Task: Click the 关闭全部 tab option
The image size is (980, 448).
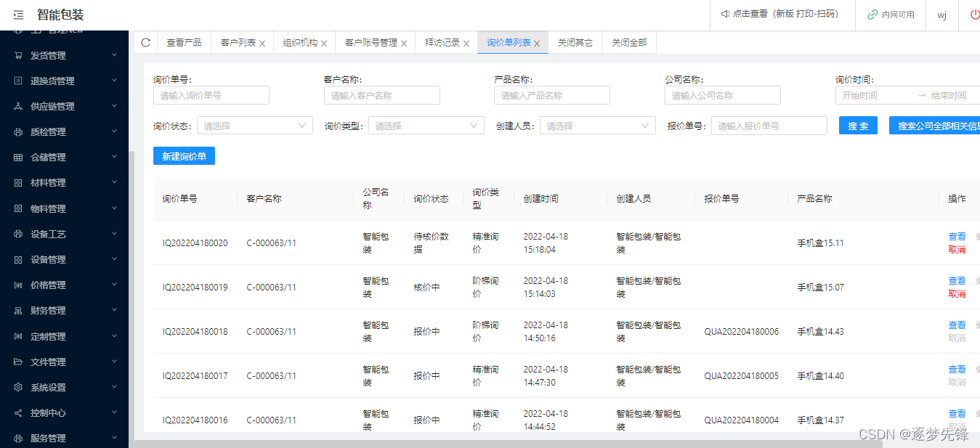Action: (x=629, y=43)
